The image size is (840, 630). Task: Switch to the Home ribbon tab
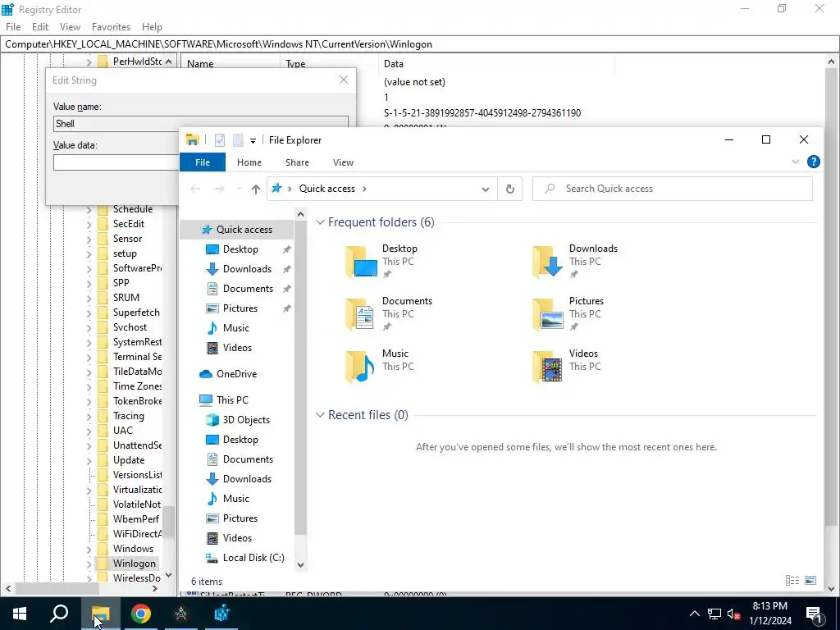(249, 162)
